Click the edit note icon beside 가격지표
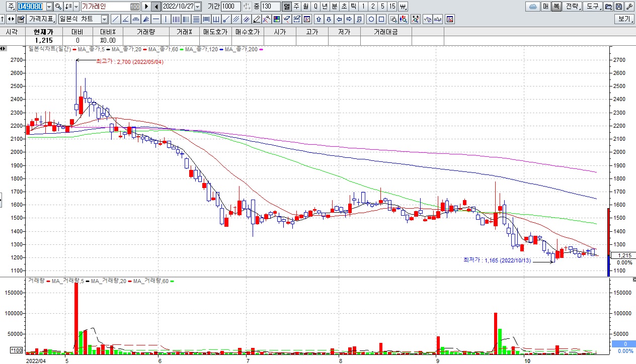The height and width of the screenshot is (364, 636). [21, 19]
